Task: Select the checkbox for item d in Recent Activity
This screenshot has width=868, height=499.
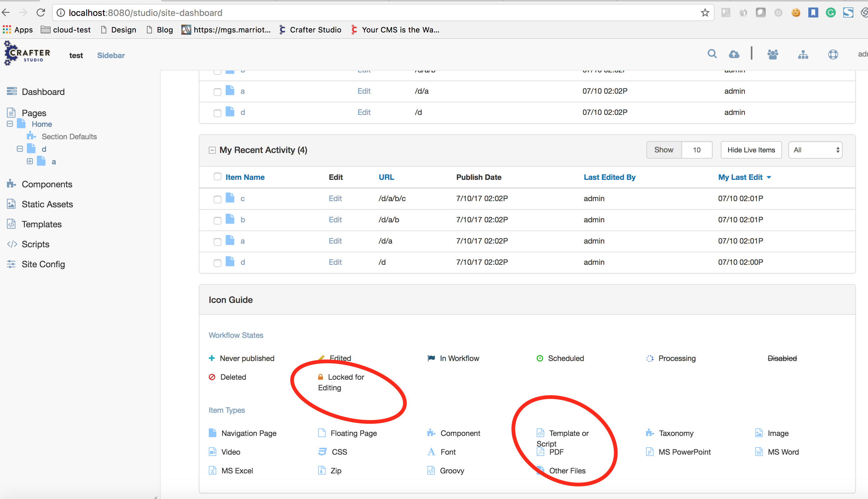Action: pyautogui.click(x=218, y=263)
